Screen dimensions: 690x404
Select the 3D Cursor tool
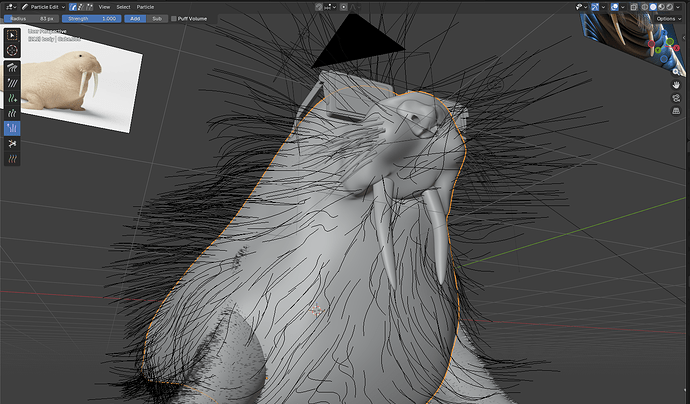(x=12, y=50)
